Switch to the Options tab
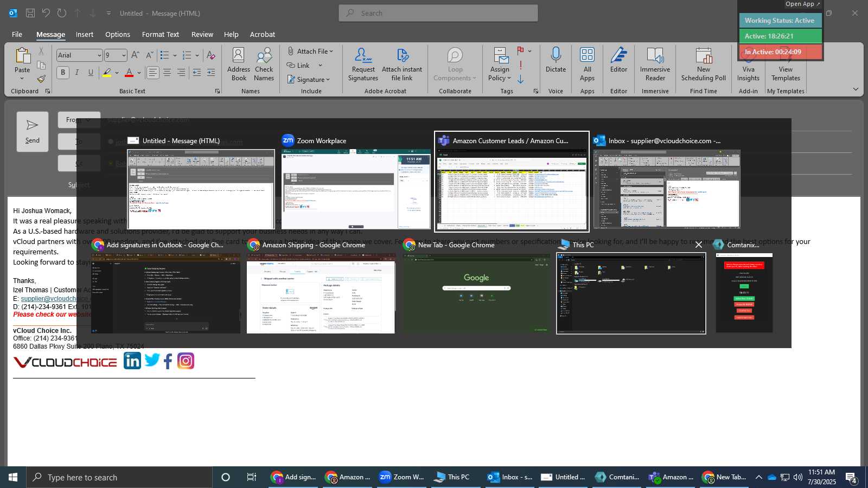868x488 pixels. tap(118, 34)
